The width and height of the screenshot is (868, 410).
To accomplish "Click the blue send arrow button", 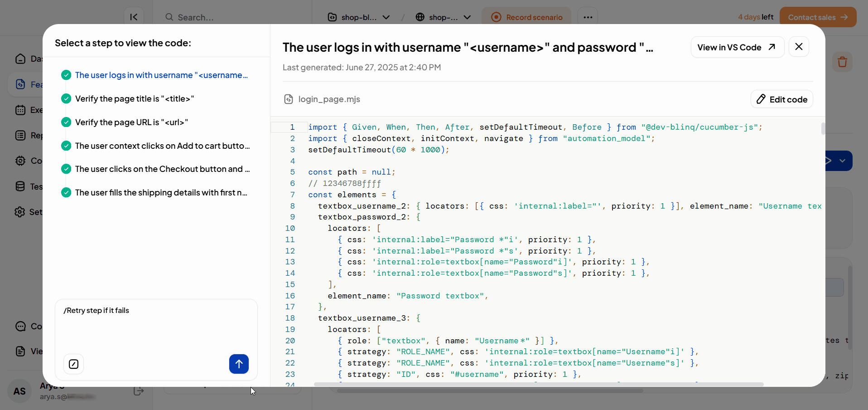I will pyautogui.click(x=239, y=364).
